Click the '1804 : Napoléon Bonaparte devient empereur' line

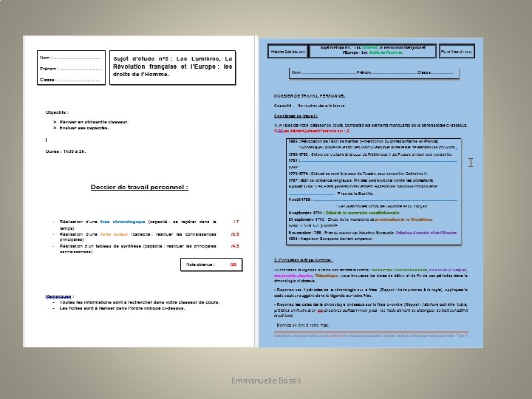[x=330, y=239]
